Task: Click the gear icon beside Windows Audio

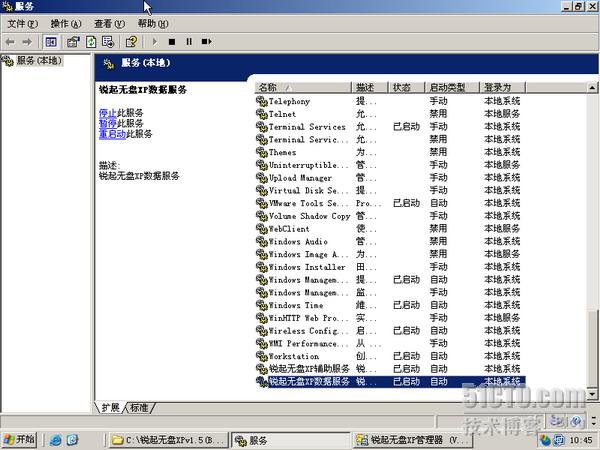Action: 262,241
